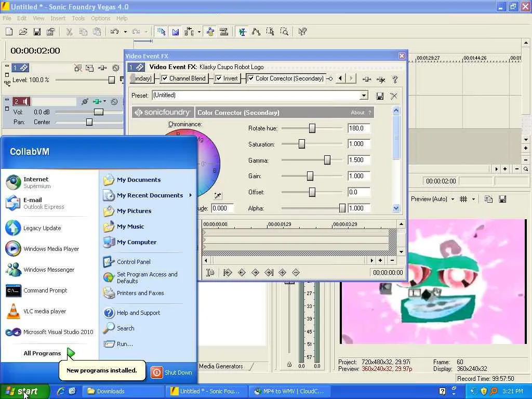Toggle mute on audio track 2
This screenshot has height=399, width=532.
coord(114,101)
